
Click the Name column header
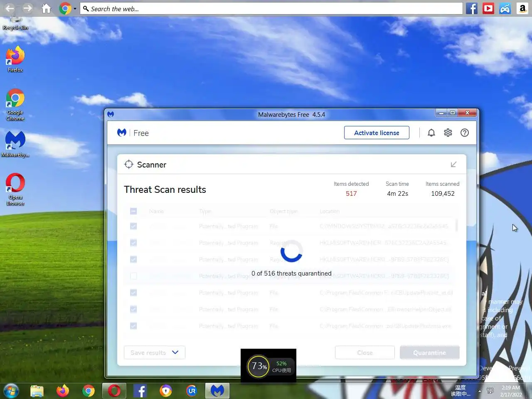pos(156,211)
